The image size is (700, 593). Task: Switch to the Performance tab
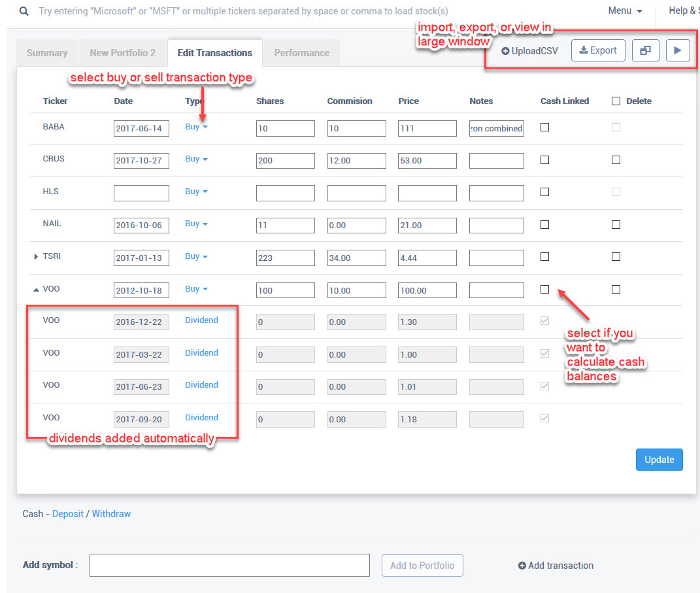click(x=301, y=53)
